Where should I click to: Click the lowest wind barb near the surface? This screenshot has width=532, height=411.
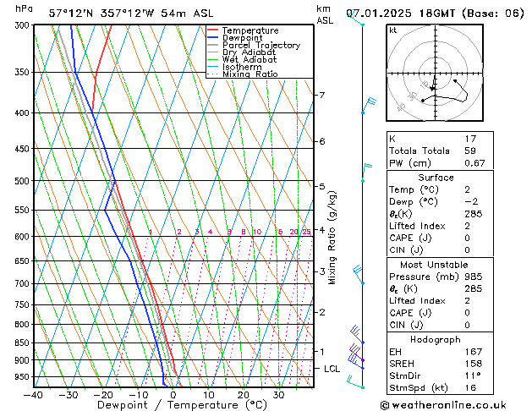coord(354,383)
